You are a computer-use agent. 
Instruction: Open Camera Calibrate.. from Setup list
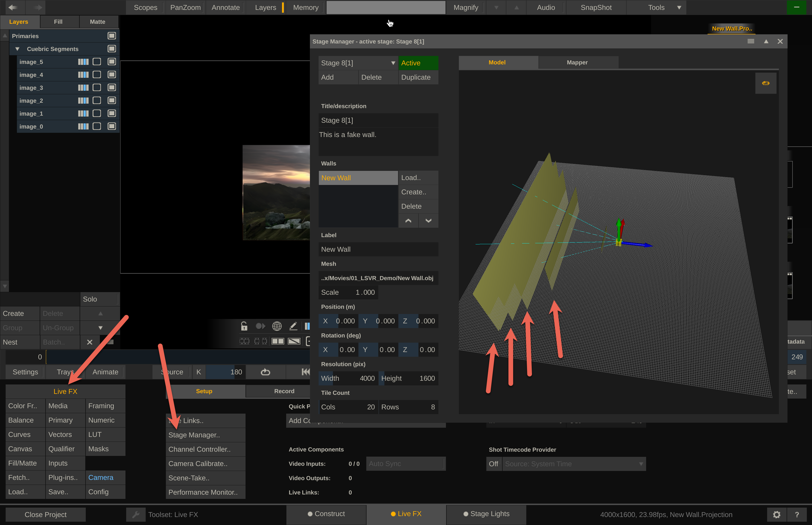pos(198,464)
